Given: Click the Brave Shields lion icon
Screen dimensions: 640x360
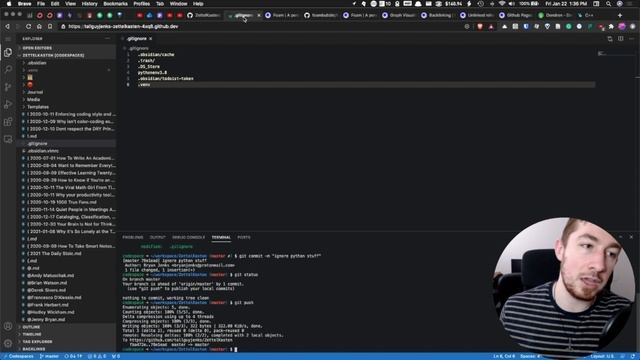Looking at the screenshot, I should click(x=480, y=27).
